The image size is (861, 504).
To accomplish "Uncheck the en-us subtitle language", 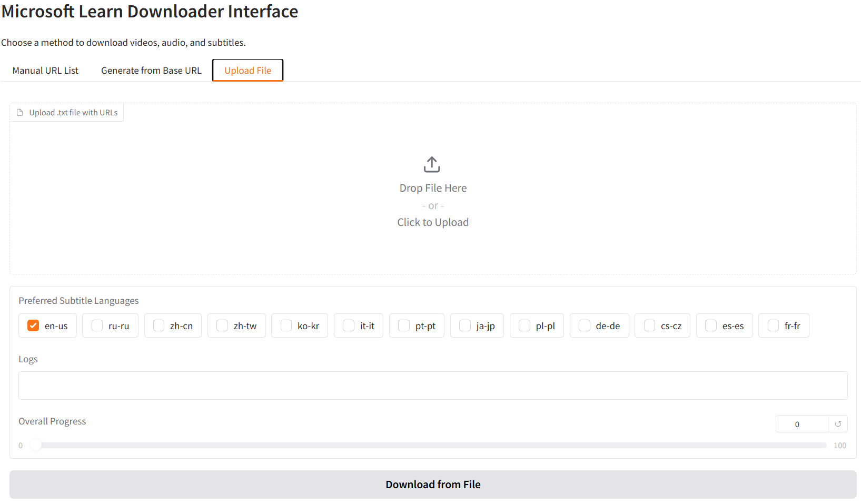I will coord(33,325).
